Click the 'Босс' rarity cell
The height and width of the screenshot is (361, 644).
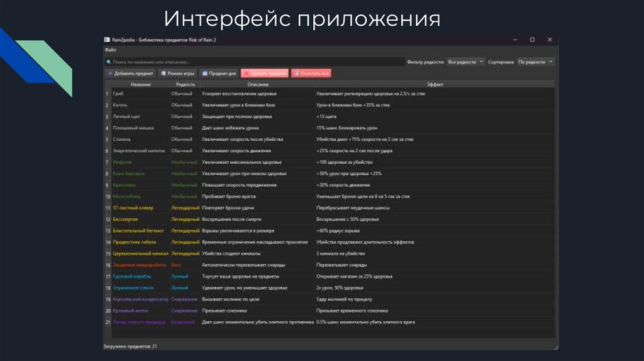pos(176,265)
